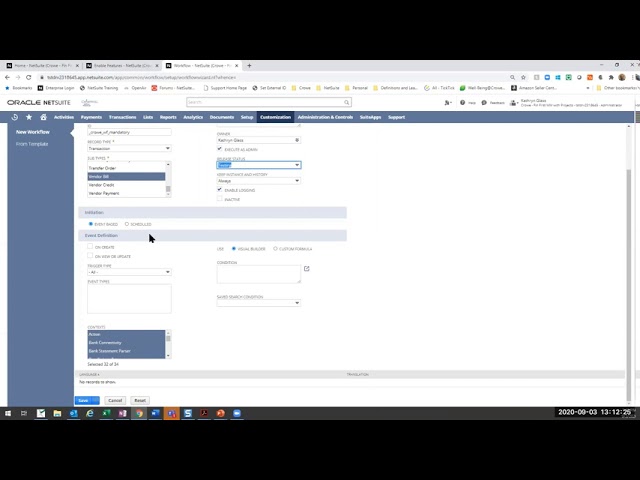Click the Save button
This screenshot has height=480, width=640.
click(x=83, y=400)
